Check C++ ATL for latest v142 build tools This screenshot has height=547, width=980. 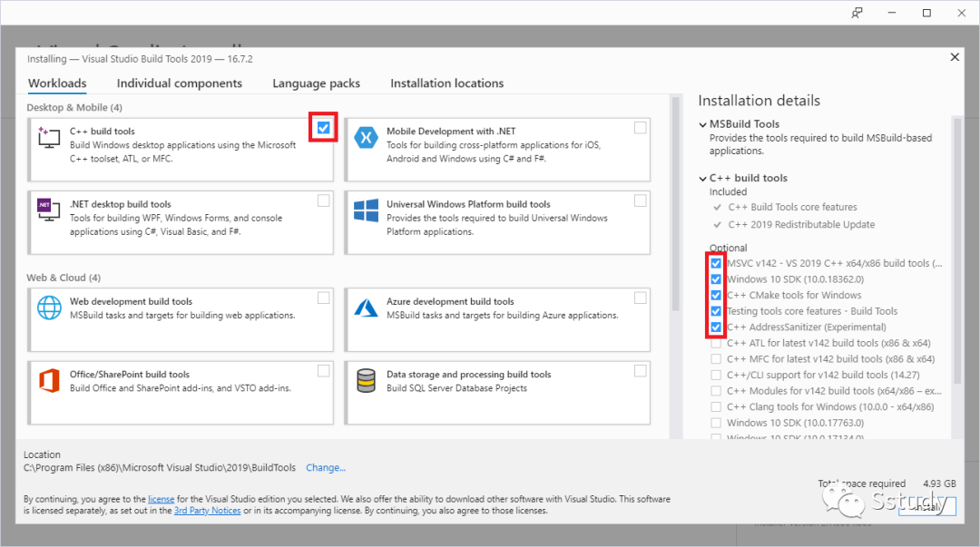pos(716,343)
